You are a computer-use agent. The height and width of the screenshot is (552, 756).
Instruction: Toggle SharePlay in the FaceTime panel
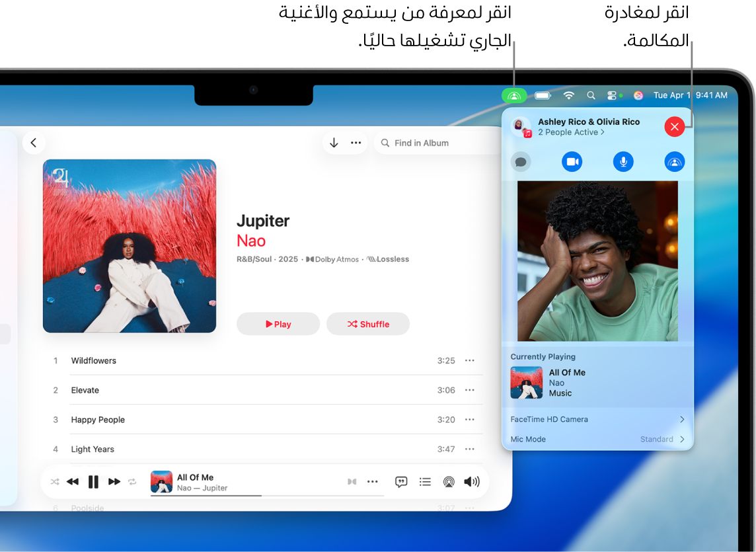[674, 161]
